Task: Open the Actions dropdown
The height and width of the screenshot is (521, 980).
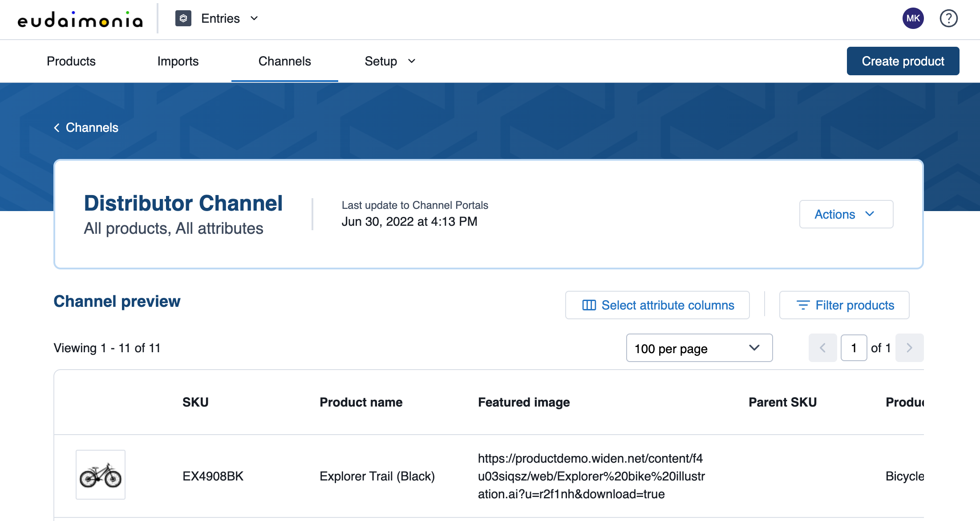Action: 846,214
